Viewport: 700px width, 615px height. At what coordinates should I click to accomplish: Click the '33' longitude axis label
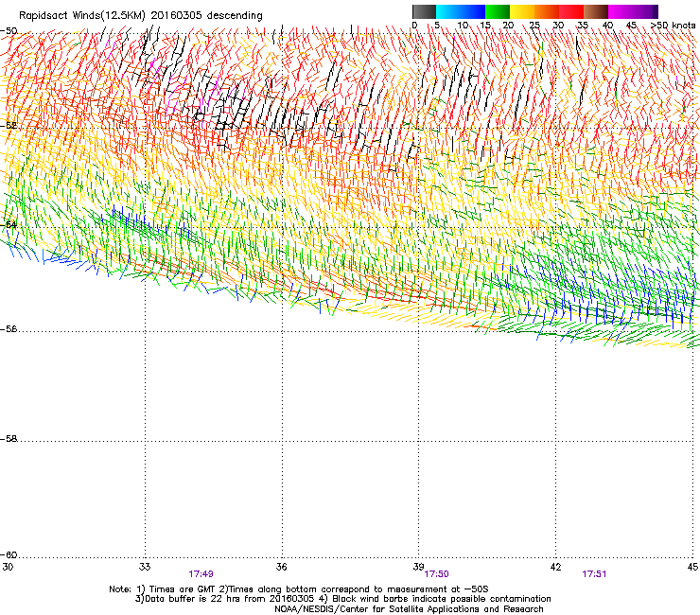[x=145, y=567]
